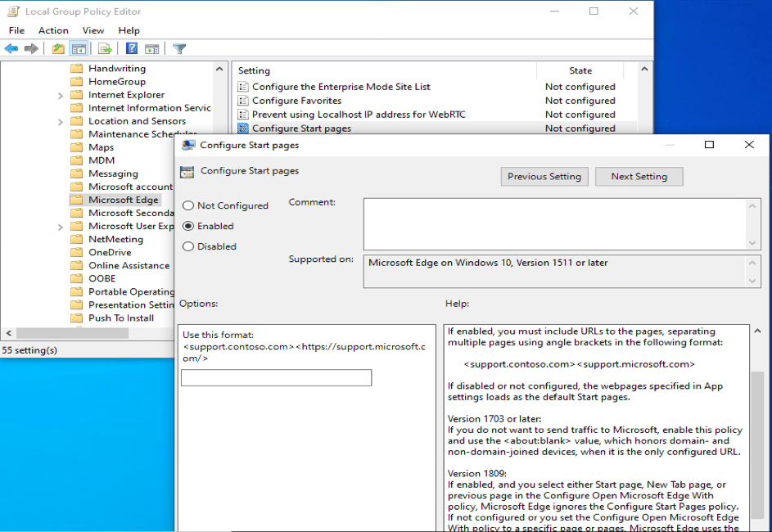Click the icon for Configure the Enterprise Mode Site List
The height and width of the screenshot is (532, 772).
(x=242, y=87)
